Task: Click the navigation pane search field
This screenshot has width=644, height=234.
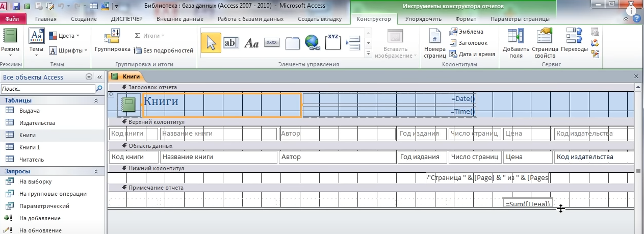Action: (48, 89)
